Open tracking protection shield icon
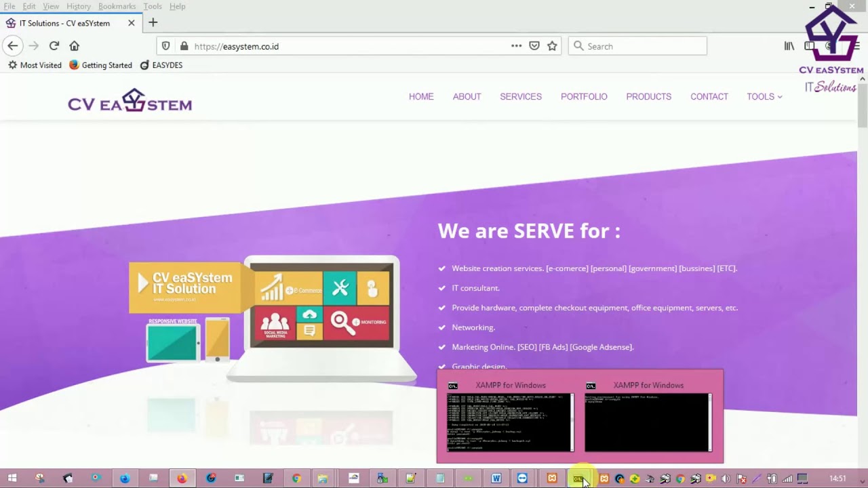Screen dimensions: 868x488 [x=167, y=46]
